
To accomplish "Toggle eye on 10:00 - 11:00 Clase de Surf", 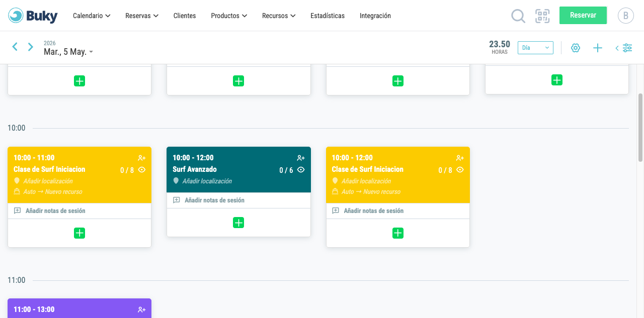I will [142, 170].
